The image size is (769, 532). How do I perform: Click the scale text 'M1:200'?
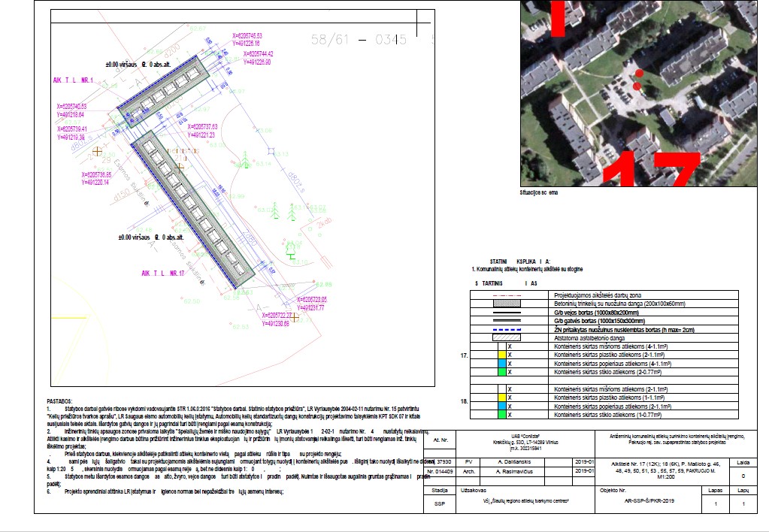click(666, 476)
